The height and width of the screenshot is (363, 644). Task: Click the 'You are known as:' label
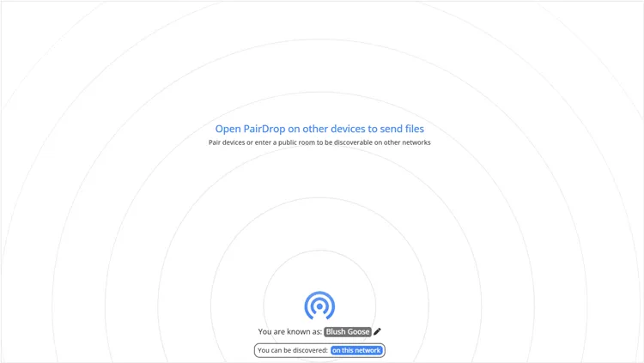click(290, 332)
